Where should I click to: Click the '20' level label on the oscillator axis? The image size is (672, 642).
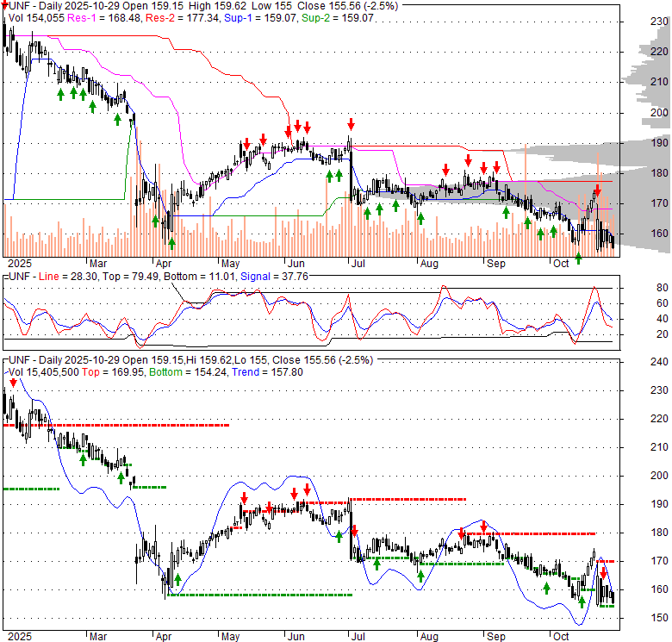(663, 334)
